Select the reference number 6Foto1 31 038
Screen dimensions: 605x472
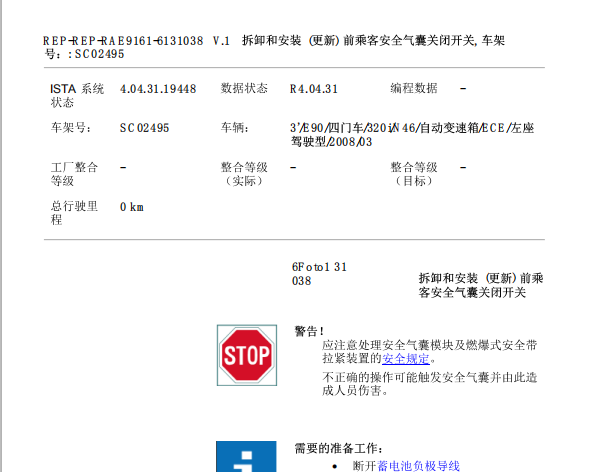[x=319, y=274]
